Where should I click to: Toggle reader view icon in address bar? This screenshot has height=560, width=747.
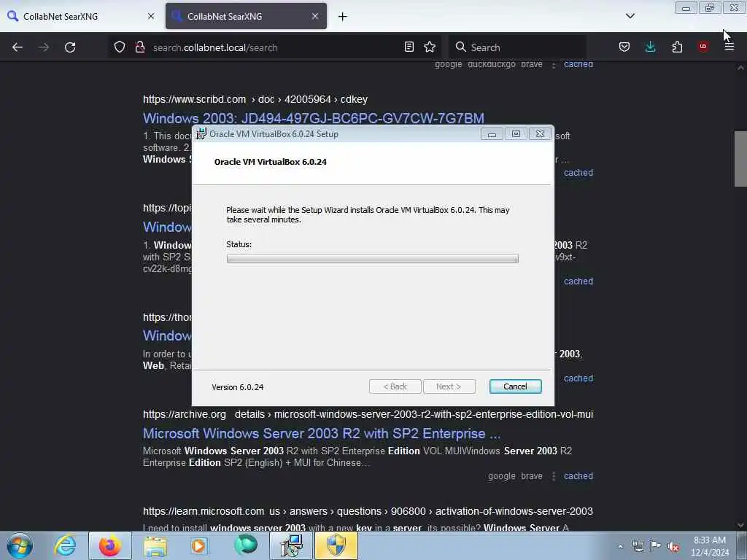pyautogui.click(x=409, y=47)
